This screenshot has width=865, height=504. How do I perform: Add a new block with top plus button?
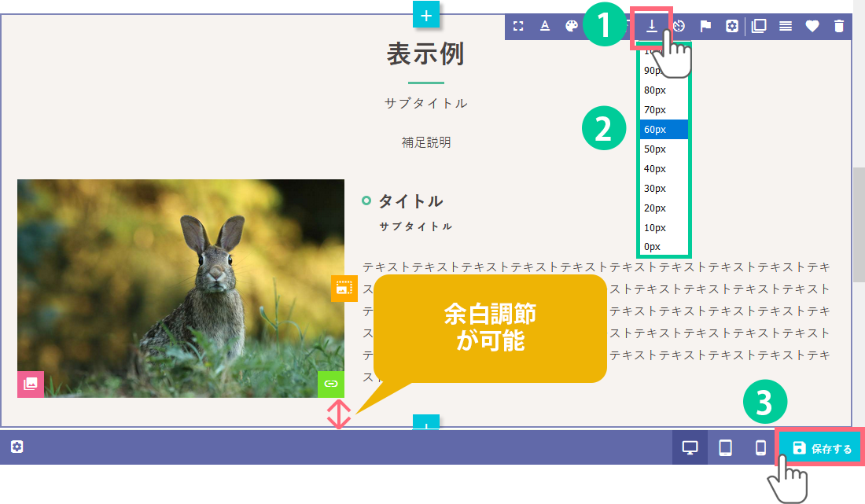(x=426, y=15)
